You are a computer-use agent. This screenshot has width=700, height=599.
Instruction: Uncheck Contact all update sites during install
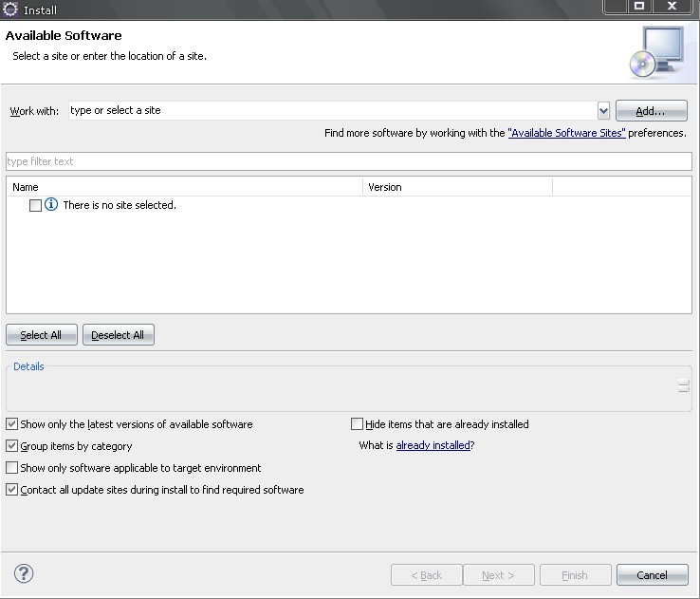[x=12, y=490]
